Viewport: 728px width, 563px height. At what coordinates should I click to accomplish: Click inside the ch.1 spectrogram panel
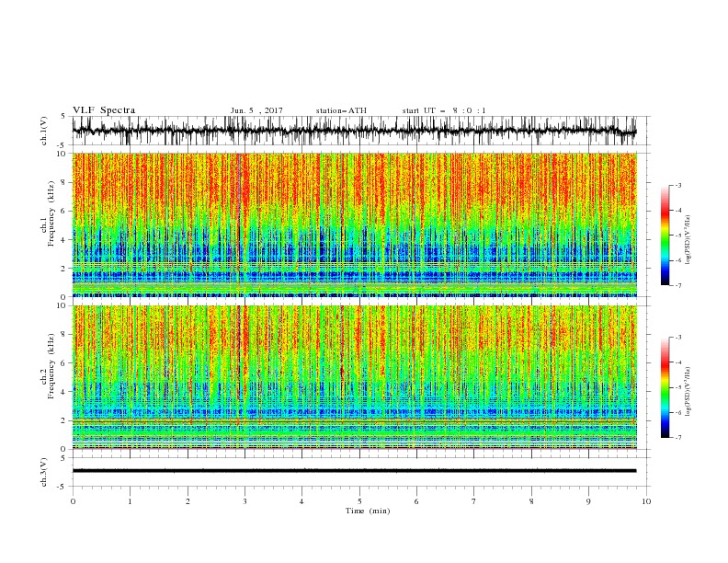[x=354, y=224]
